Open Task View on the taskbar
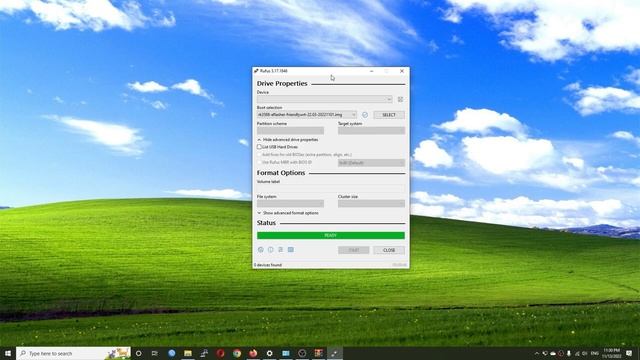 click(x=155, y=353)
